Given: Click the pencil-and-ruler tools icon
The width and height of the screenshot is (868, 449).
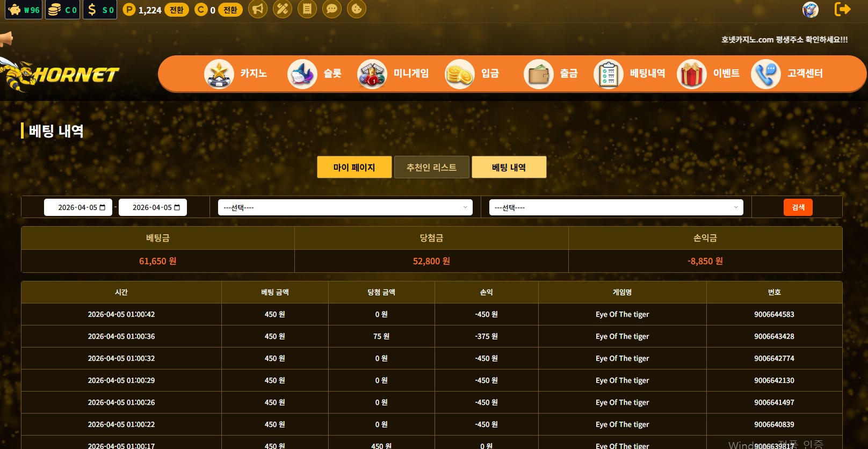Looking at the screenshot, I should click(283, 9).
